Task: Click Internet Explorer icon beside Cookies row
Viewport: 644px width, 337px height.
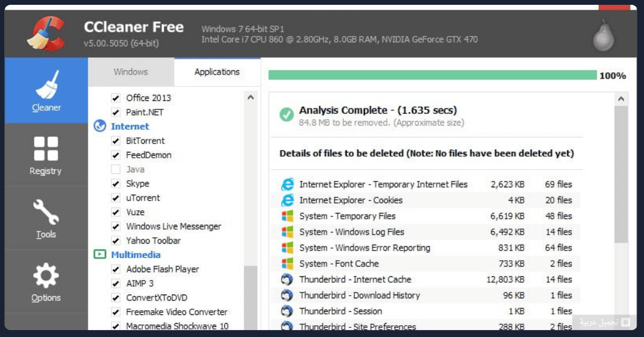Action: click(288, 200)
